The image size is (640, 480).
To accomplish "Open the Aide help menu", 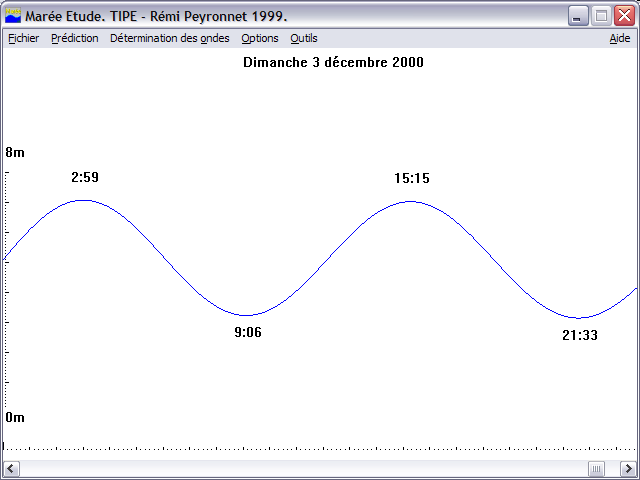I will 620,38.
